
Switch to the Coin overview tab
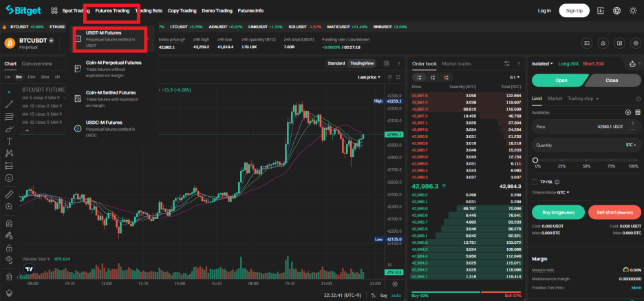click(37, 64)
